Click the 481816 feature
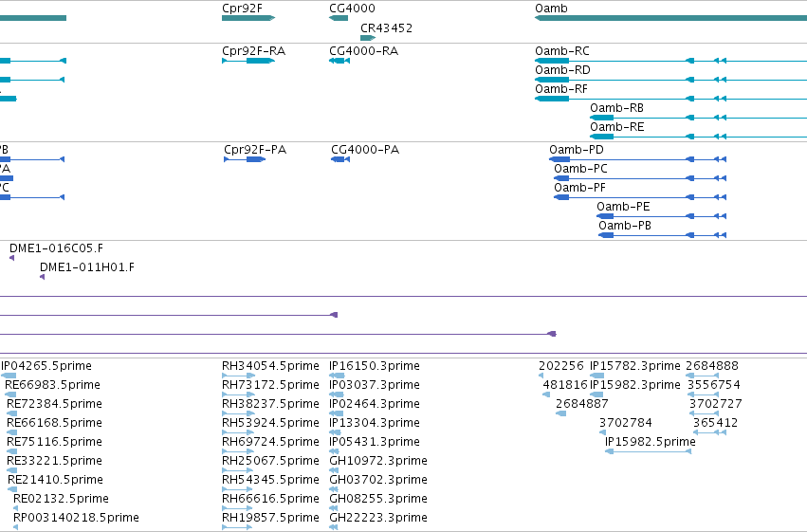This screenshot has height=532, width=807. coord(546,394)
